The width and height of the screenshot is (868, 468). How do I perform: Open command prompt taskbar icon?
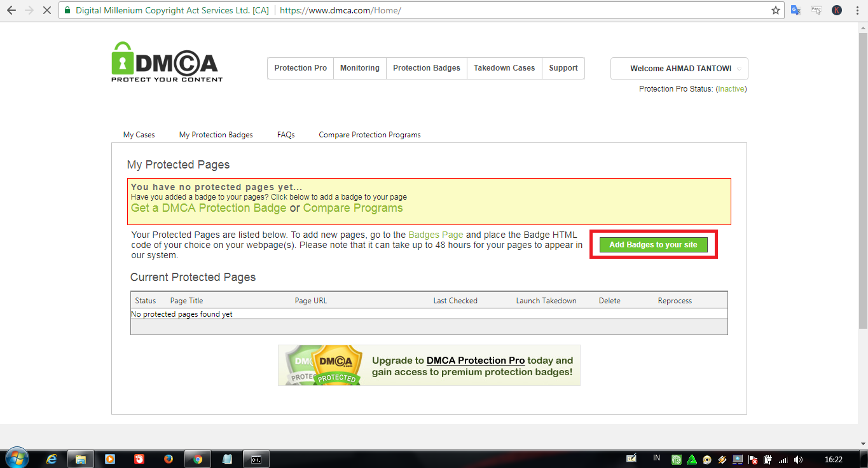click(x=256, y=459)
